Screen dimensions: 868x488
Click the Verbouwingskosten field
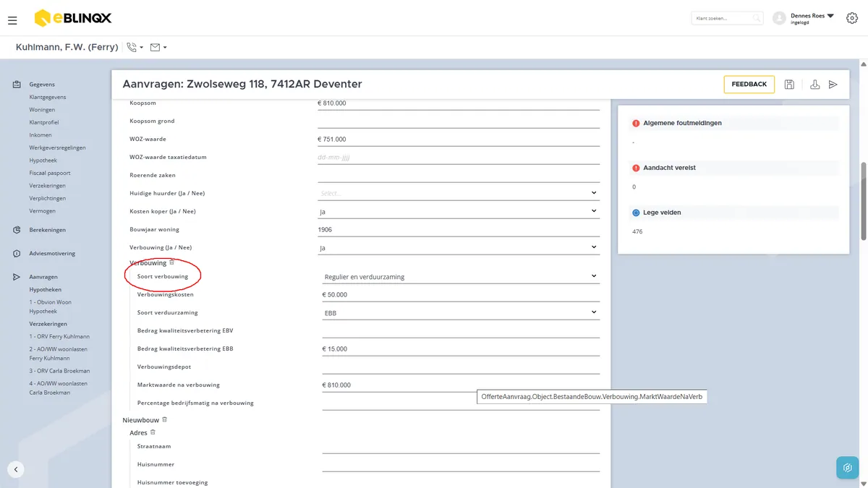pos(461,294)
